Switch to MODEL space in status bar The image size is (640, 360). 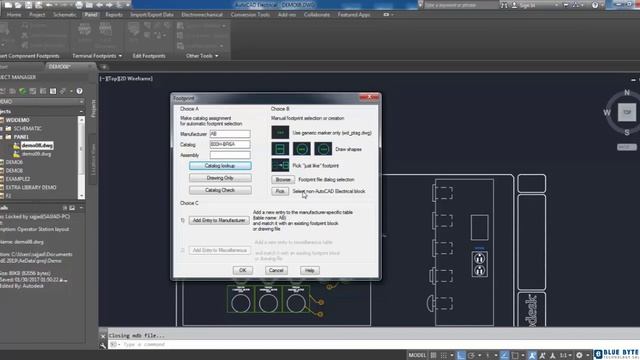[417, 355]
